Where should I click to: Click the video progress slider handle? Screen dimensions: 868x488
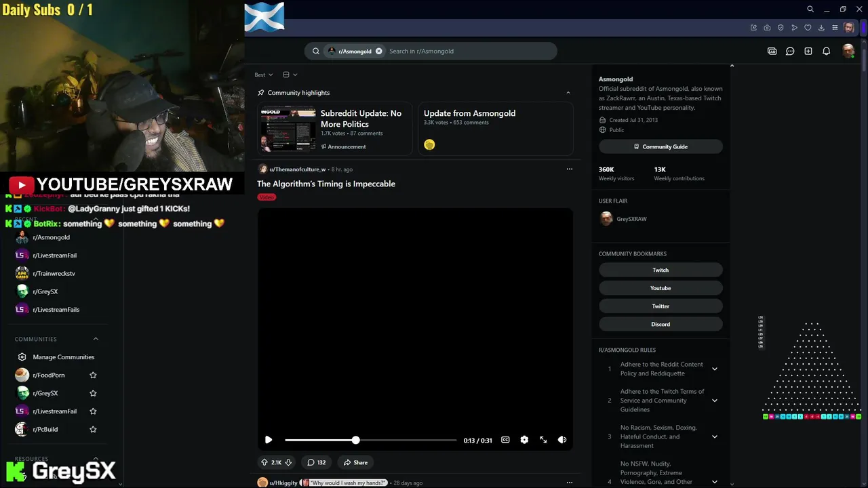click(355, 440)
